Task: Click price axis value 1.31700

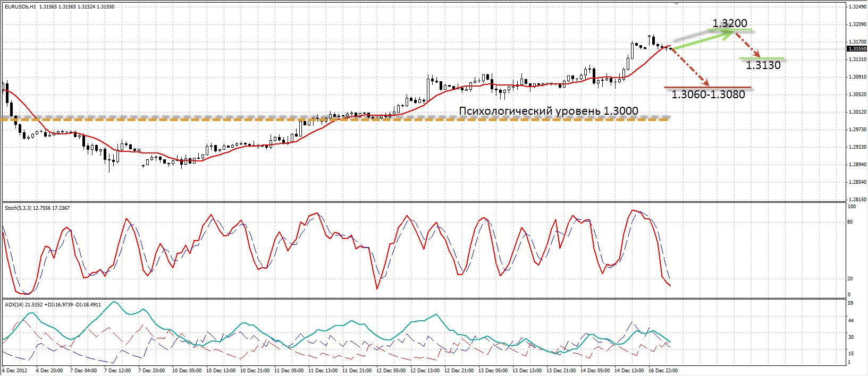Action: tap(857, 42)
